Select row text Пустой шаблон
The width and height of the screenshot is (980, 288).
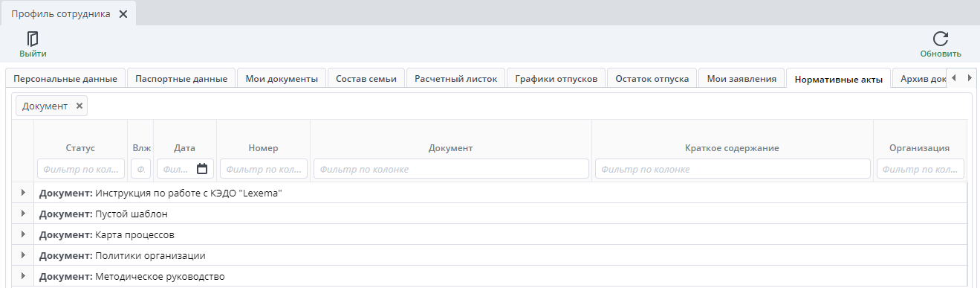click(x=132, y=214)
